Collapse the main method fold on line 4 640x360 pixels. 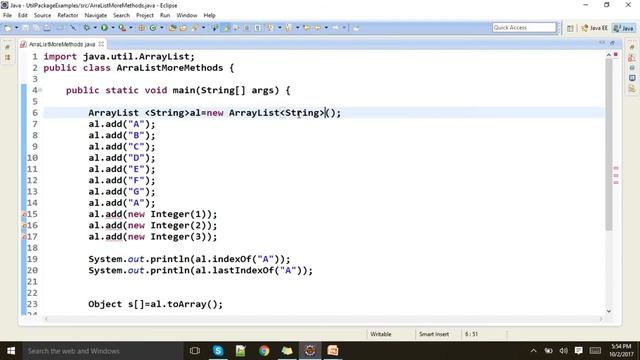pos(40,90)
